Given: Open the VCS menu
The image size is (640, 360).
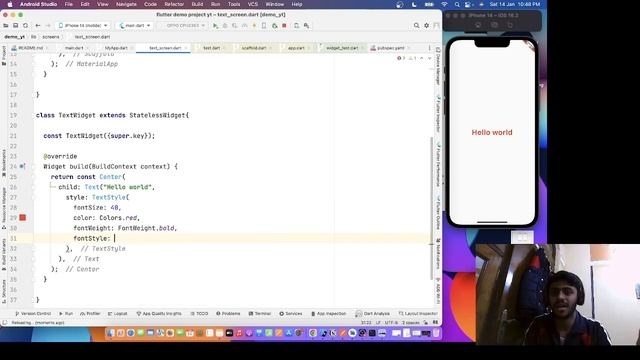Looking at the screenshot, I should [x=253, y=4].
